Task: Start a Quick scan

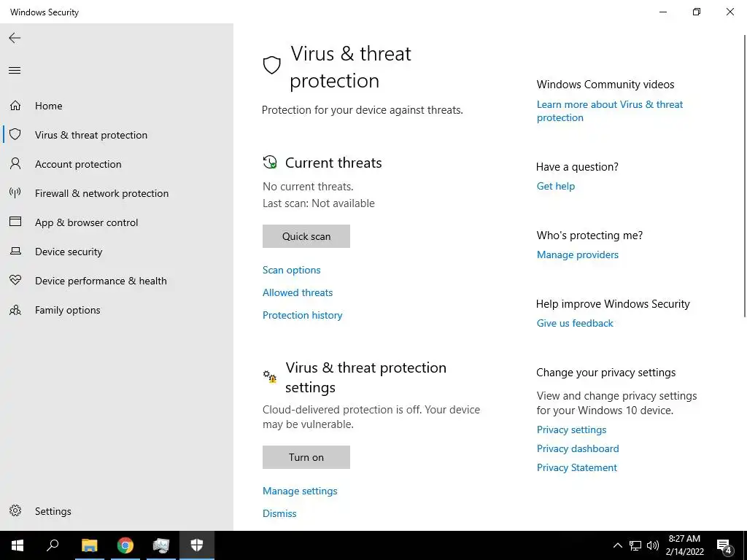Action: tap(306, 236)
